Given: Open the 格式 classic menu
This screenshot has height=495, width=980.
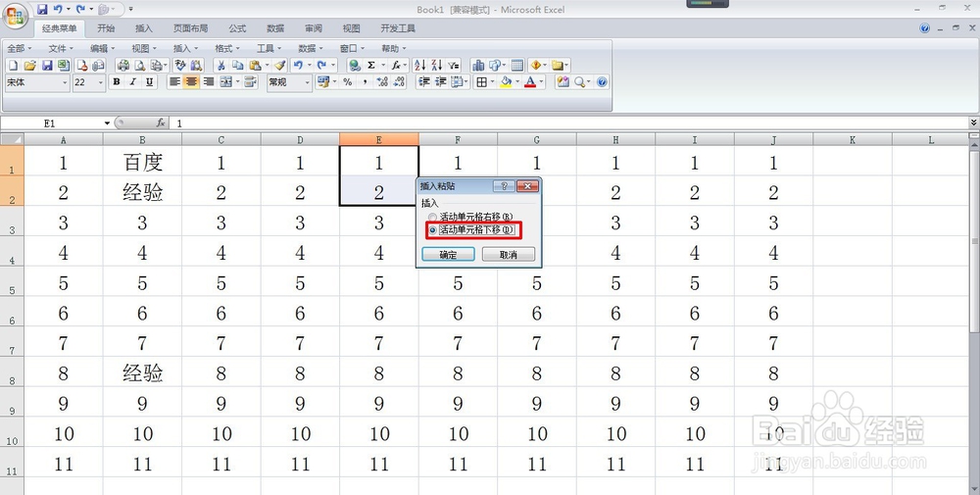Looking at the screenshot, I should tap(227, 48).
